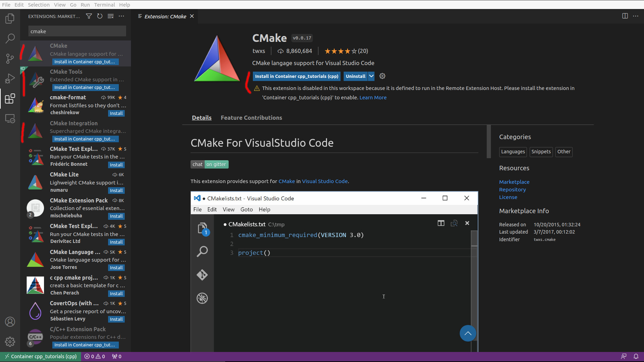Image resolution: width=644 pixels, height=362 pixels.
Task: Open Source Control view
Action: point(10,58)
